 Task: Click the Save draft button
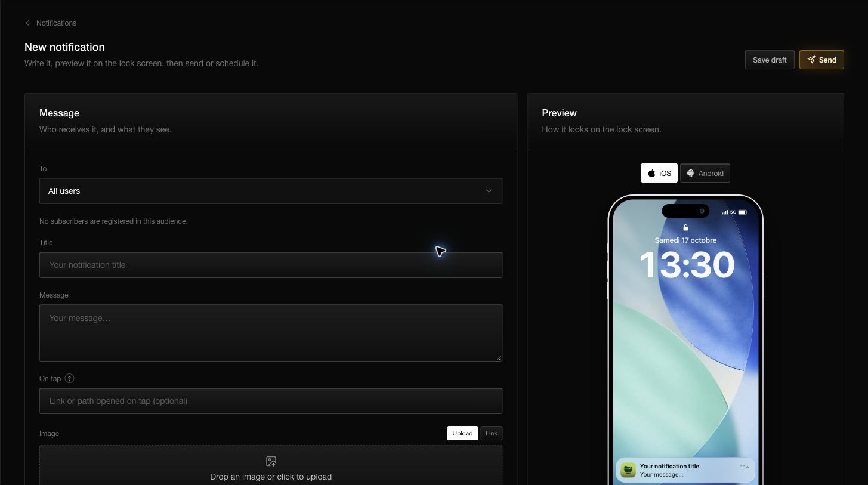pos(770,60)
